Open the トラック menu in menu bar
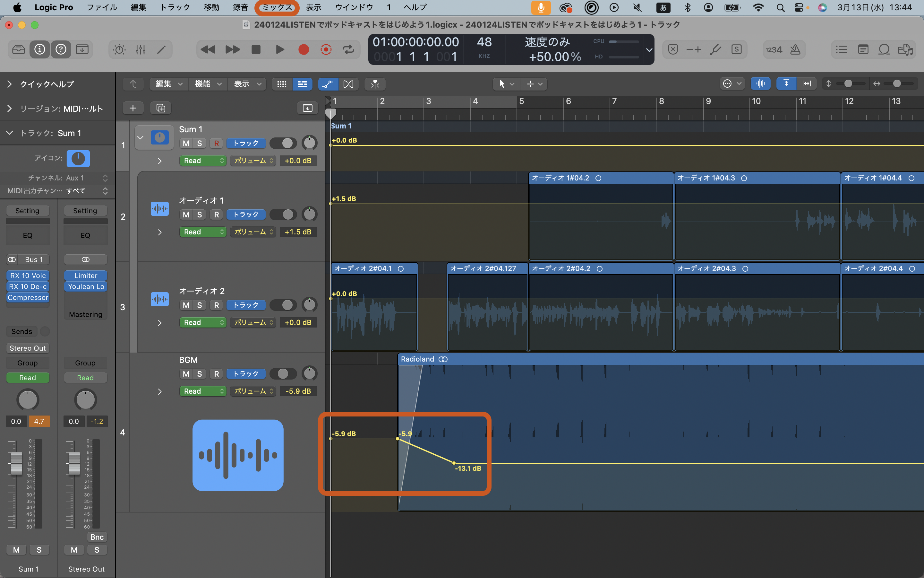Viewport: 924px width, 578px height. (175, 7)
